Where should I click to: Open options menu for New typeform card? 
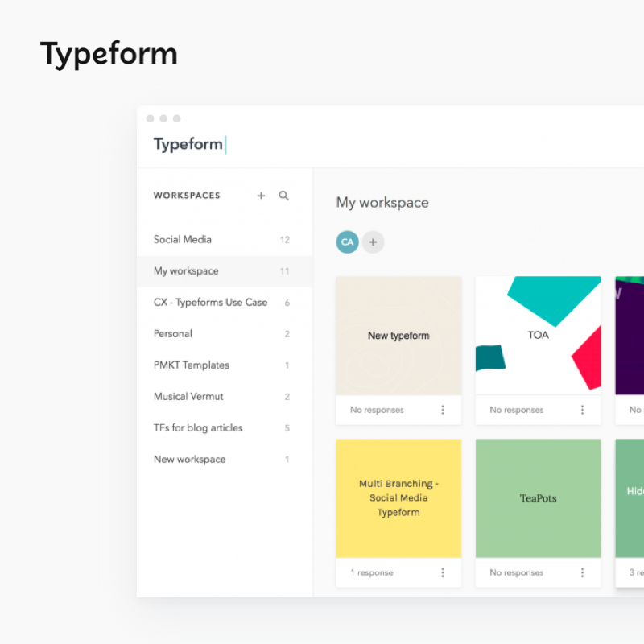pos(443,410)
